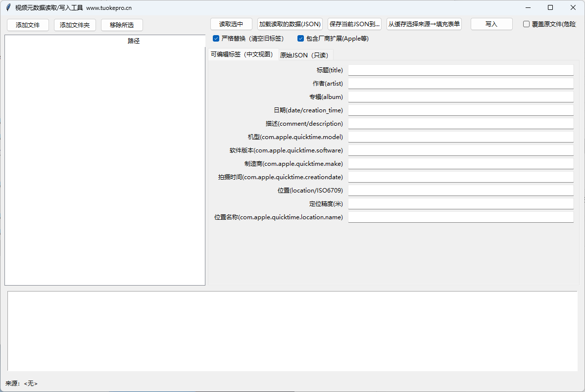The image size is (585, 392).
Task: Click 保存当前JSON到... button
Action: 354,24
